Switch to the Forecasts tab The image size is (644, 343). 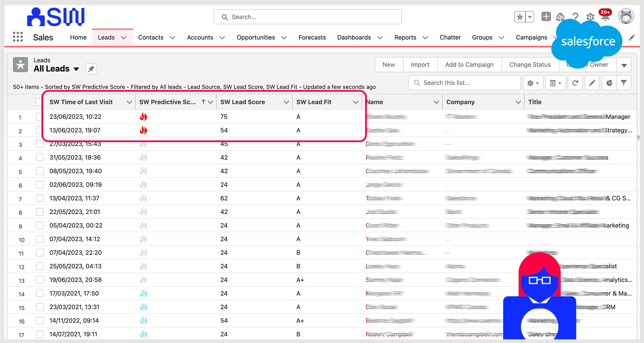click(312, 37)
